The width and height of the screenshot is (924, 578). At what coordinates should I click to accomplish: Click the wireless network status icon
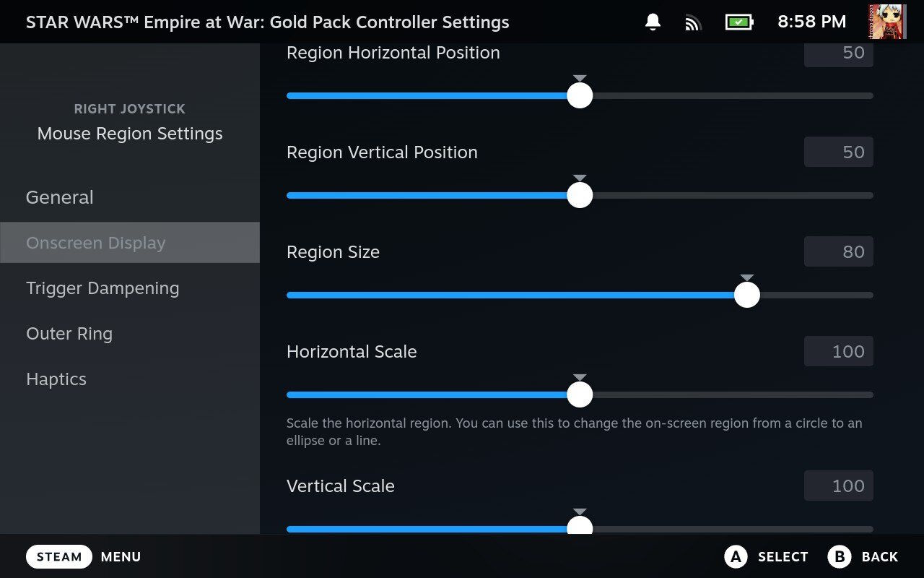(x=693, y=22)
